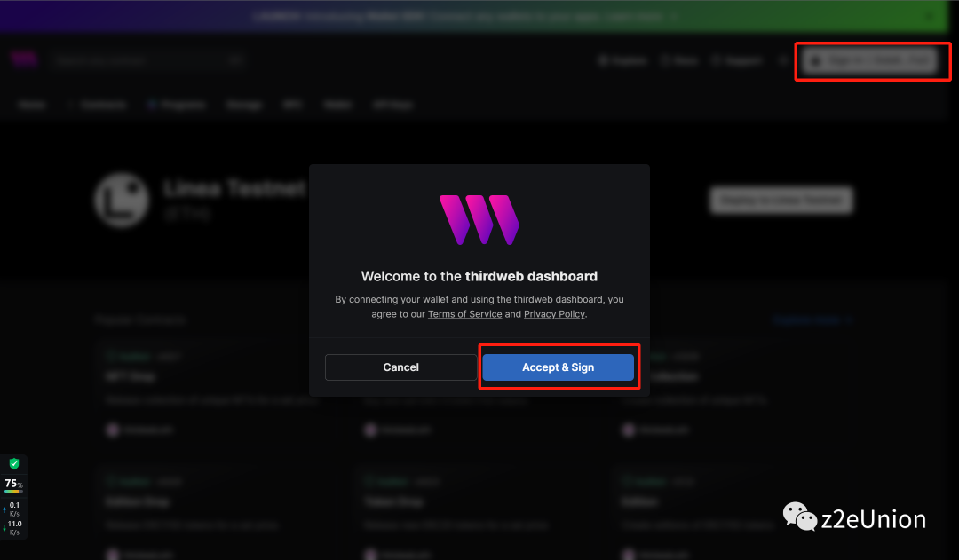Image resolution: width=959 pixels, height=560 pixels.
Task: Click the Explore link in the header
Action: (622, 60)
